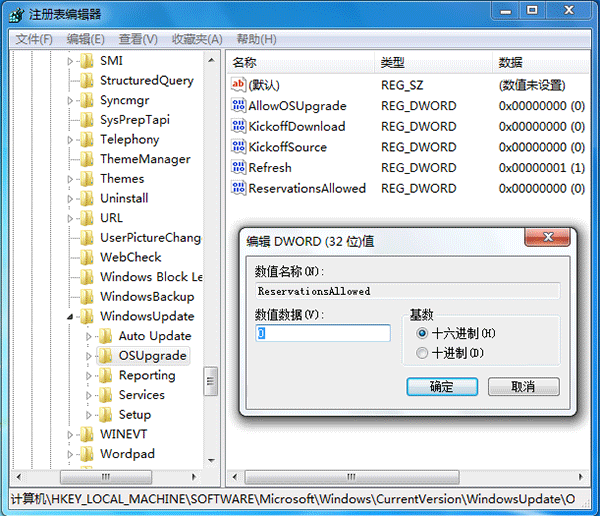
Task: Select the WindowsBackup folder icon
Action: click(87, 297)
